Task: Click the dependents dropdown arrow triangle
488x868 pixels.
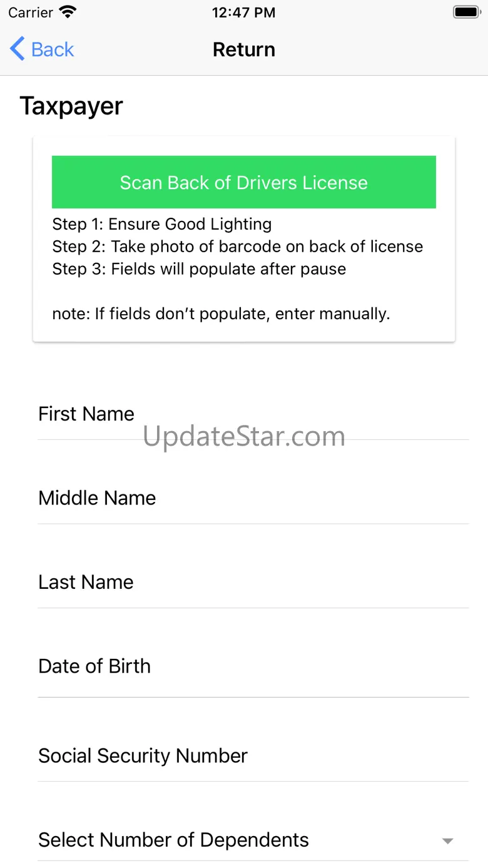Action: point(447,841)
